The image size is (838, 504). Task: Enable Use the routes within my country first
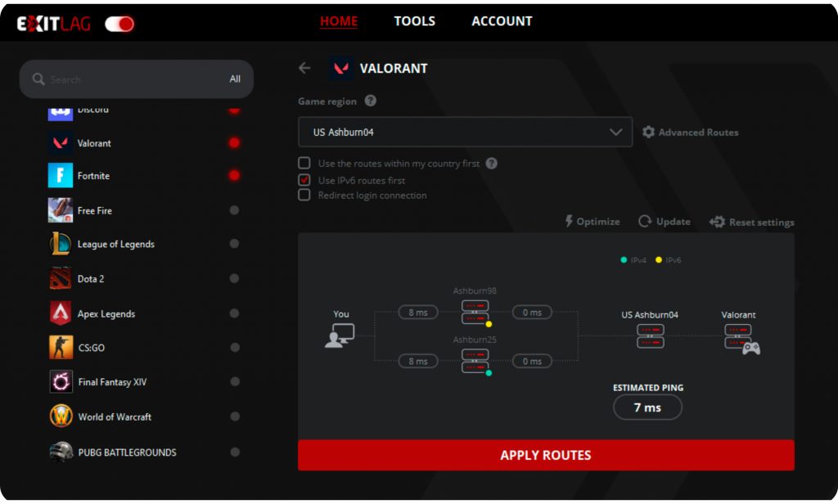pos(304,163)
